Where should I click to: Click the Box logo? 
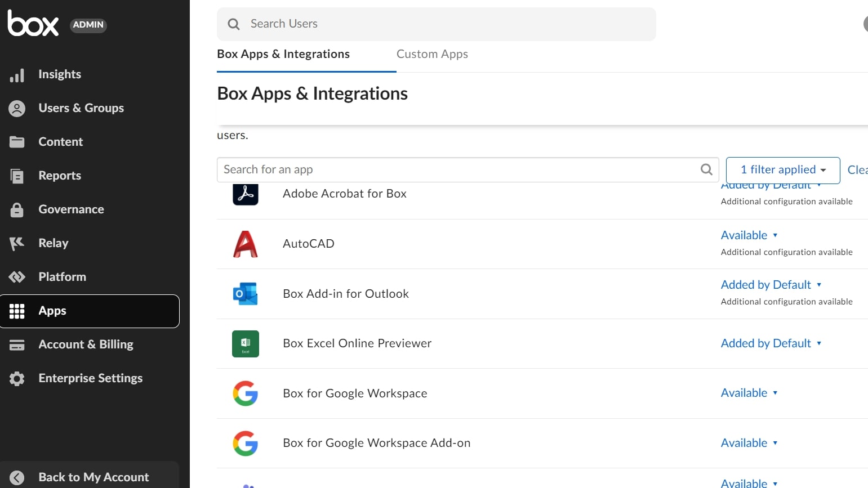point(33,23)
